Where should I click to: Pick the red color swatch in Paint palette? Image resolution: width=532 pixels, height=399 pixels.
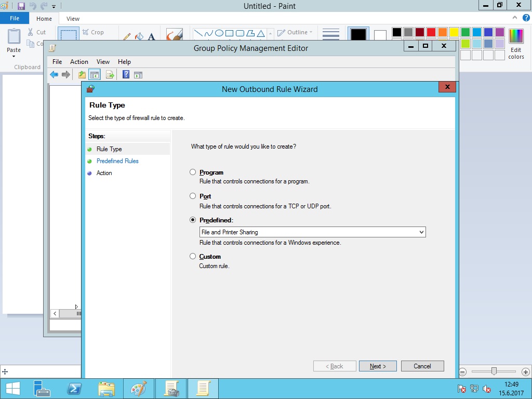tap(431, 32)
